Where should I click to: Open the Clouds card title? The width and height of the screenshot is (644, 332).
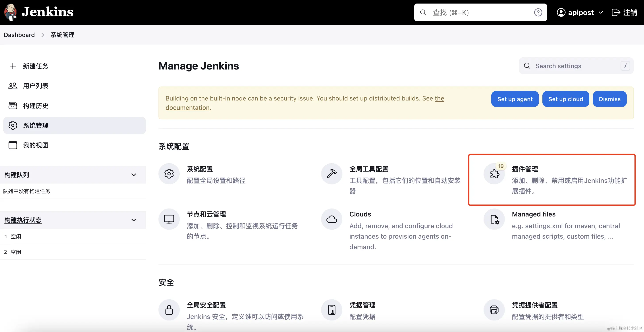pos(360,214)
